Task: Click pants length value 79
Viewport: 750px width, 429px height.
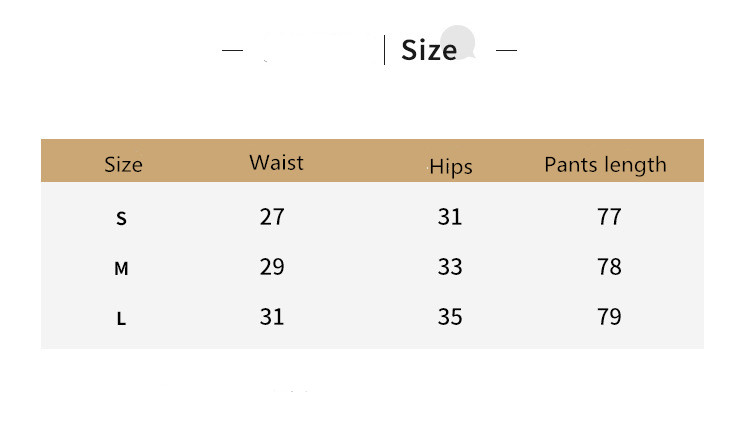Action: click(609, 317)
